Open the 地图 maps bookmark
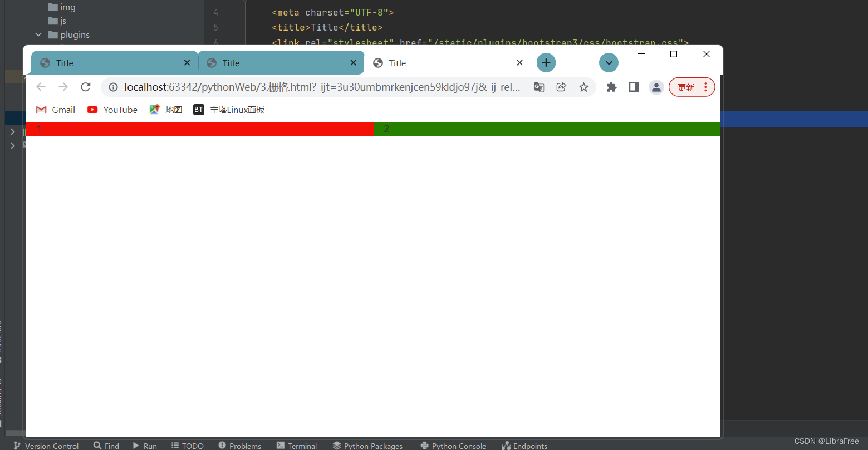This screenshot has width=868, height=450. [x=166, y=110]
